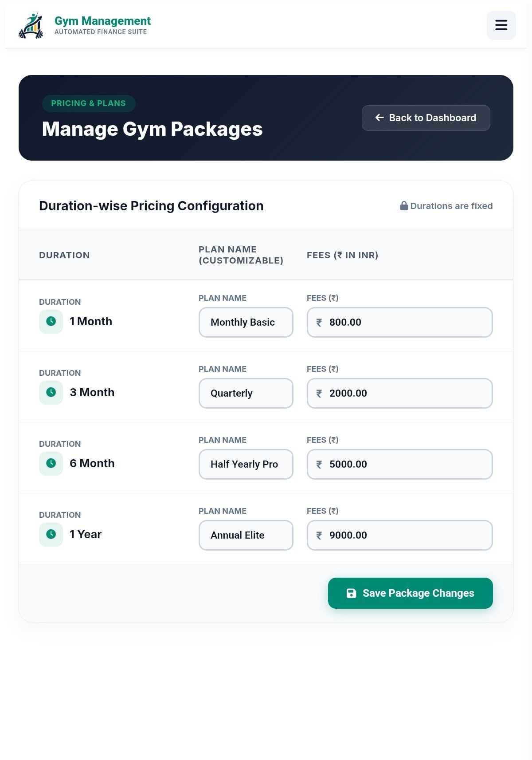Click the FEES (₹ IN INR) column header
This screenshot has width=532, height=760.
[342, 255]
